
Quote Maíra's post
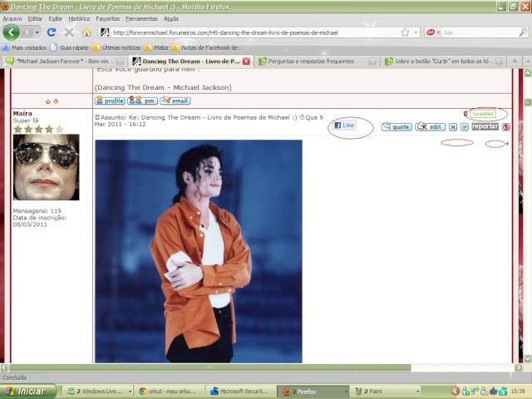pyautogui.click(x=397, y=127)
